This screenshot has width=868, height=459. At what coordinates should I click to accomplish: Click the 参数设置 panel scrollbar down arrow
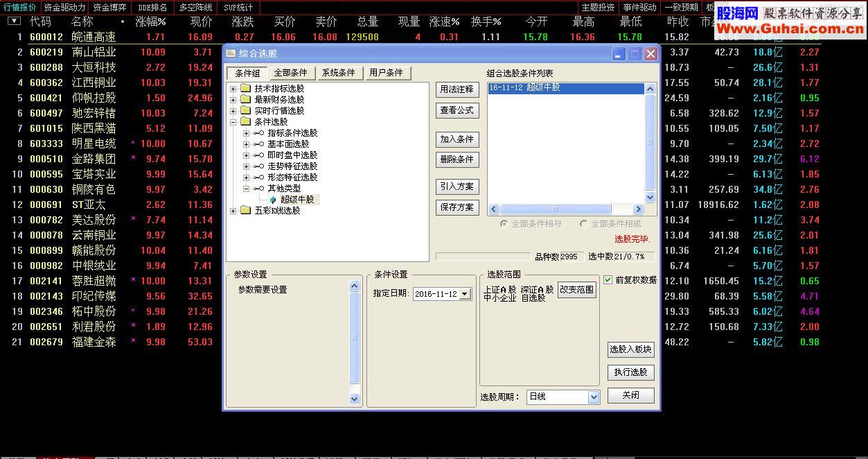(355, 399)
